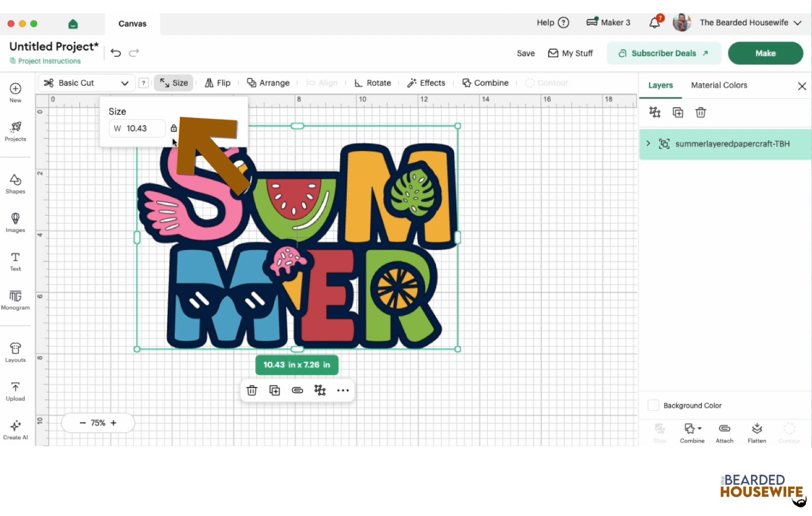The image size is (812, 516).
Task: Zoom in with the plus button
Action: click(x=114, y=423)
